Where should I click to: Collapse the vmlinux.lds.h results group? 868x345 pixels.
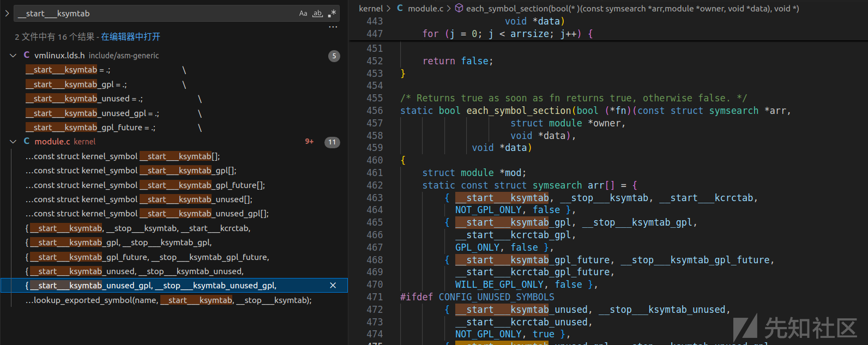tap(13, 56)
